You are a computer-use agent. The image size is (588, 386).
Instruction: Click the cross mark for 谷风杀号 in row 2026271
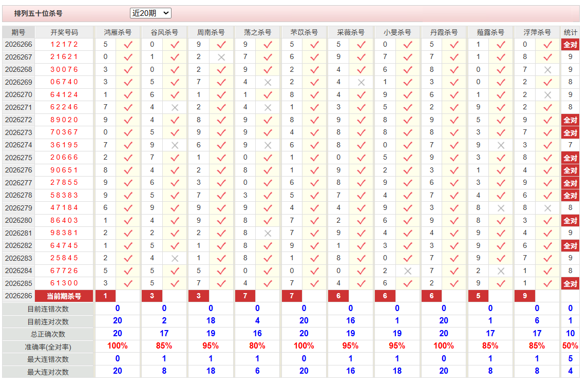[175, 108]
